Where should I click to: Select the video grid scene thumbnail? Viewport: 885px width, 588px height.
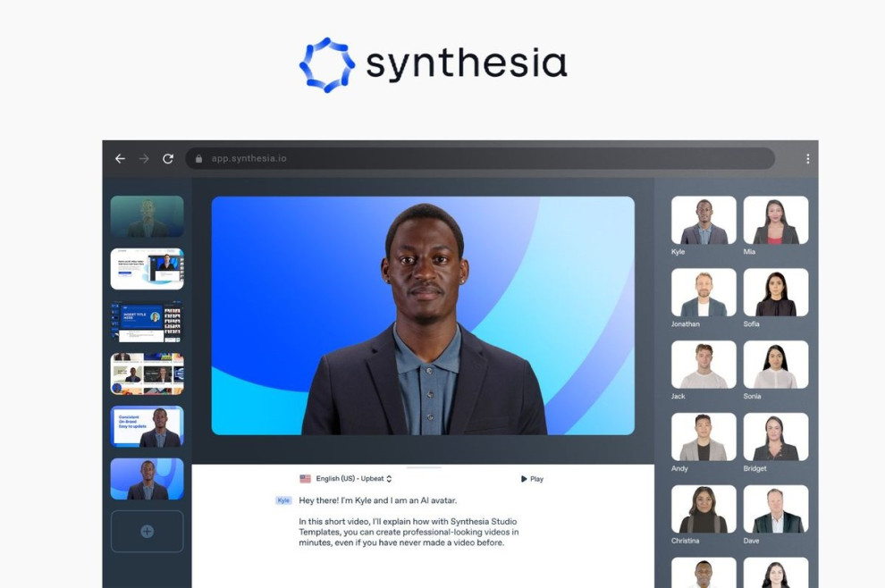[x=147, y=374]
